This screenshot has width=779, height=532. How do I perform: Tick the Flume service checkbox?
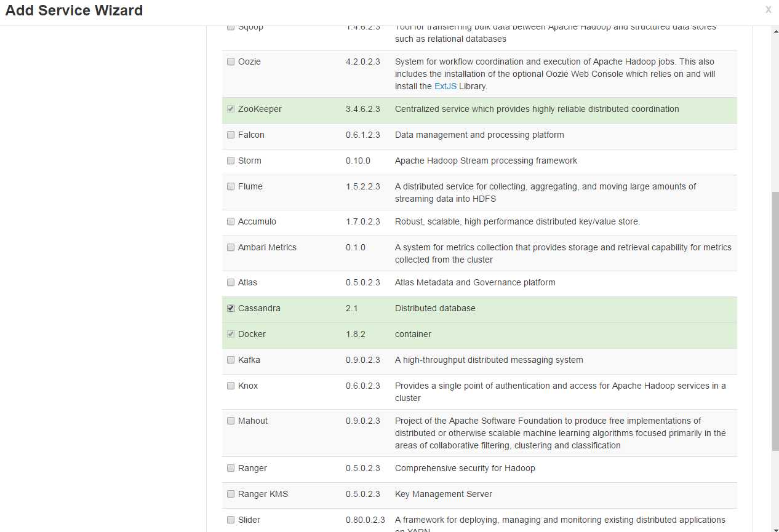[231, 186]
